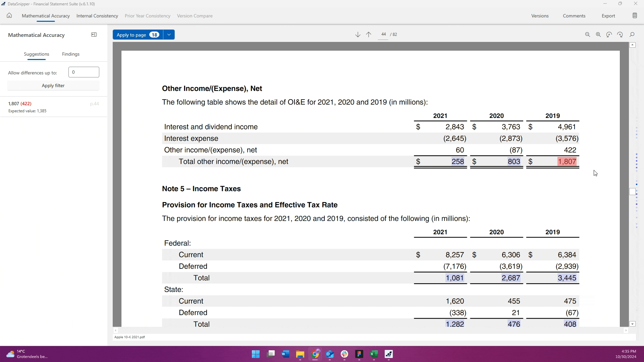Click the allowed differences input field
Image resolution: width=644 pixels, height=362 pixels.
click(x=84, y=72)
